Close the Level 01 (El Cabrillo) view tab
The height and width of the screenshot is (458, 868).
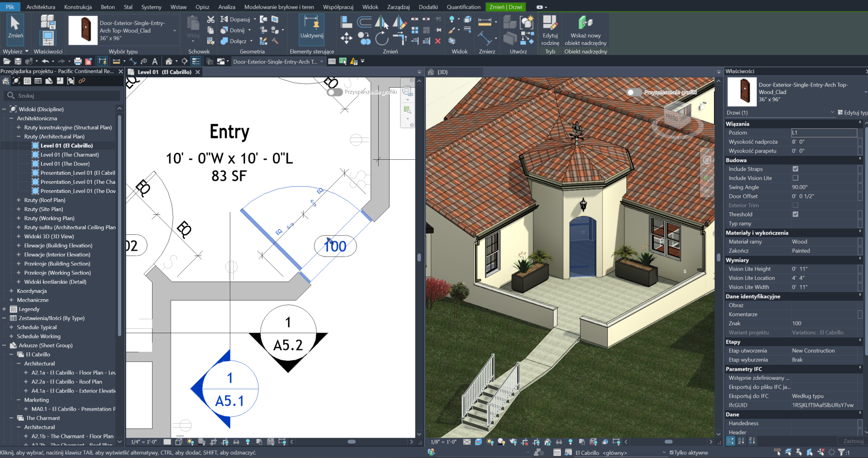(x=197, y=72)
